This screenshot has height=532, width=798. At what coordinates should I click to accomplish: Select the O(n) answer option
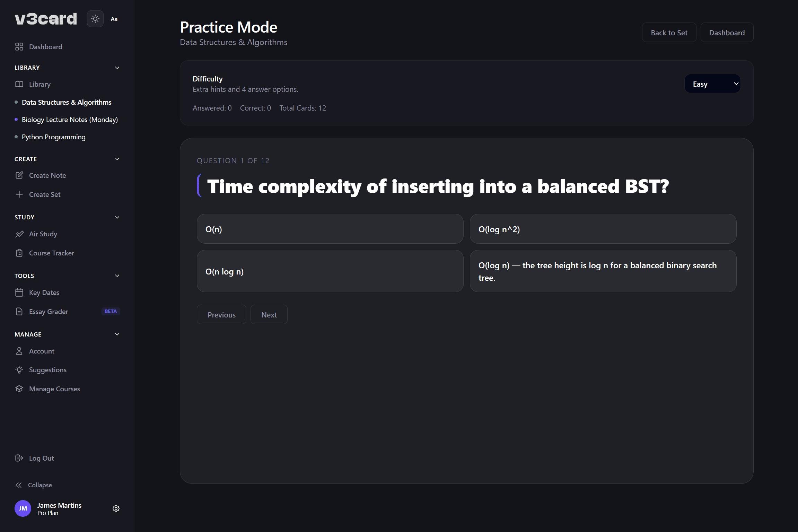pyautogui.click(x=330, y=229)
